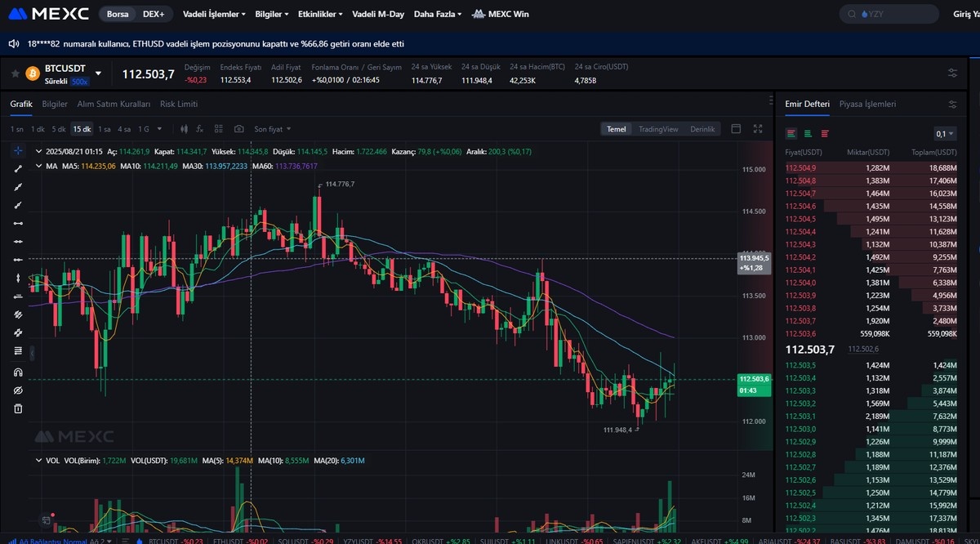The image size is (980, 544).
Task: Open the BTCUSDT pair selector dropdown
Action: tap(99, 74)
